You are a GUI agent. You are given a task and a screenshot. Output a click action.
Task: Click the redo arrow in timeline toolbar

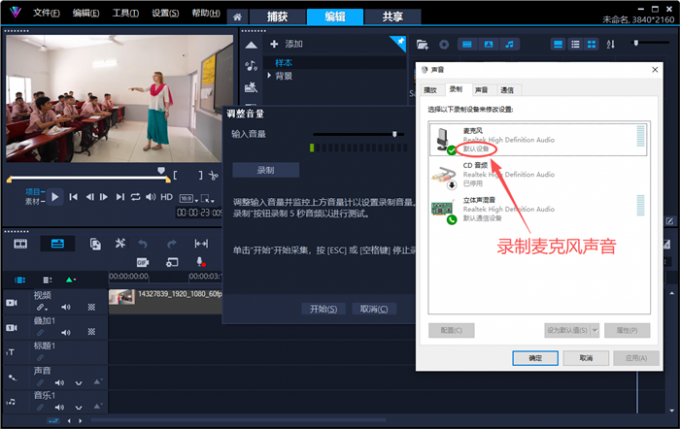click(x=172, y=244)
